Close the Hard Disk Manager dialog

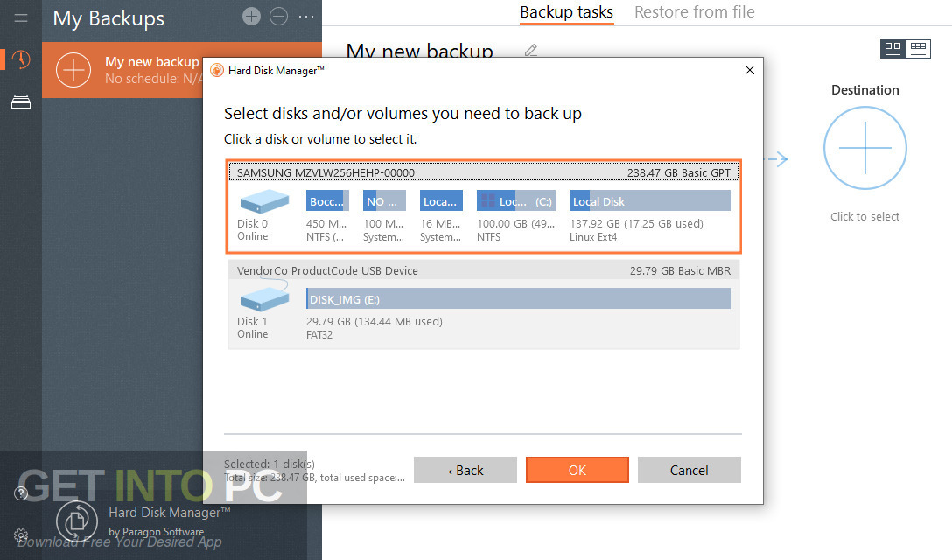pos(750,70)
